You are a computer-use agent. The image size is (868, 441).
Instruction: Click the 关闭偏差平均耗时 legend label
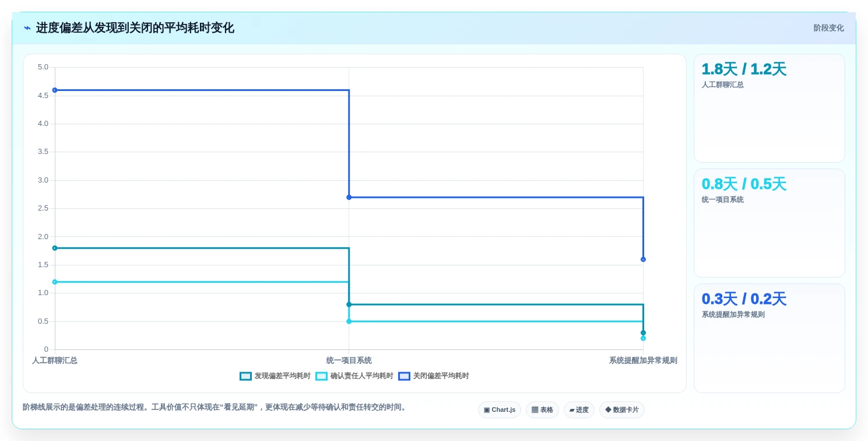(x=441, y=376)
